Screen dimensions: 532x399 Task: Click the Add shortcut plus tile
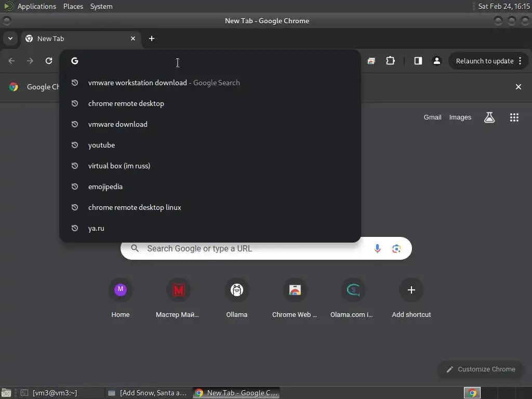(411, 298)
